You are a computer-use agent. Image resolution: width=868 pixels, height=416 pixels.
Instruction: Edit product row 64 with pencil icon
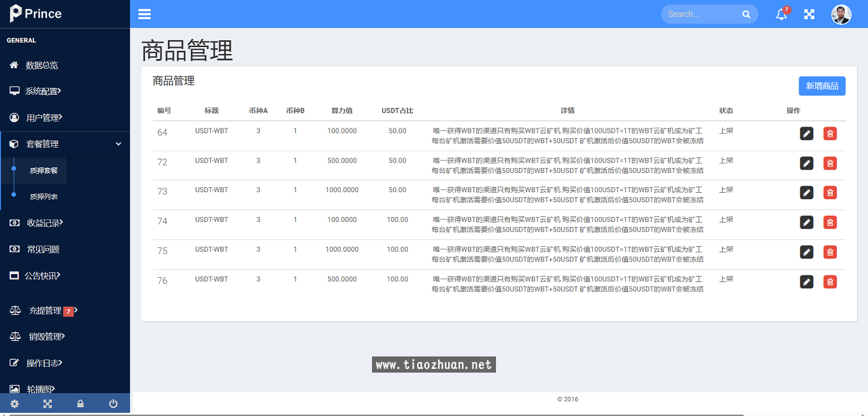point(807,133)
